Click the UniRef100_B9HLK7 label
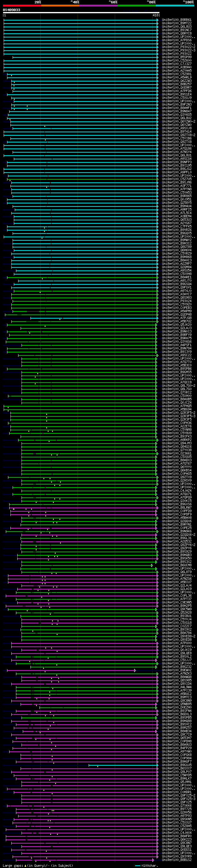 pos(177,778)
